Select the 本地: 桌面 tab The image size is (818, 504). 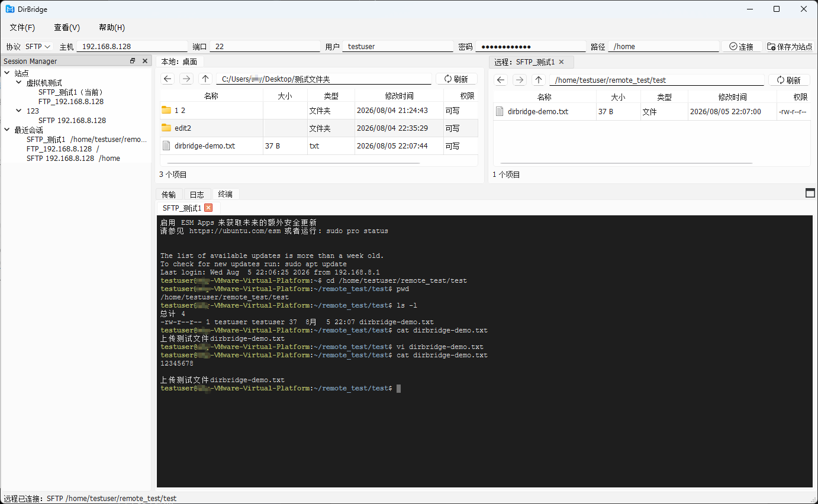pos(179,62)
